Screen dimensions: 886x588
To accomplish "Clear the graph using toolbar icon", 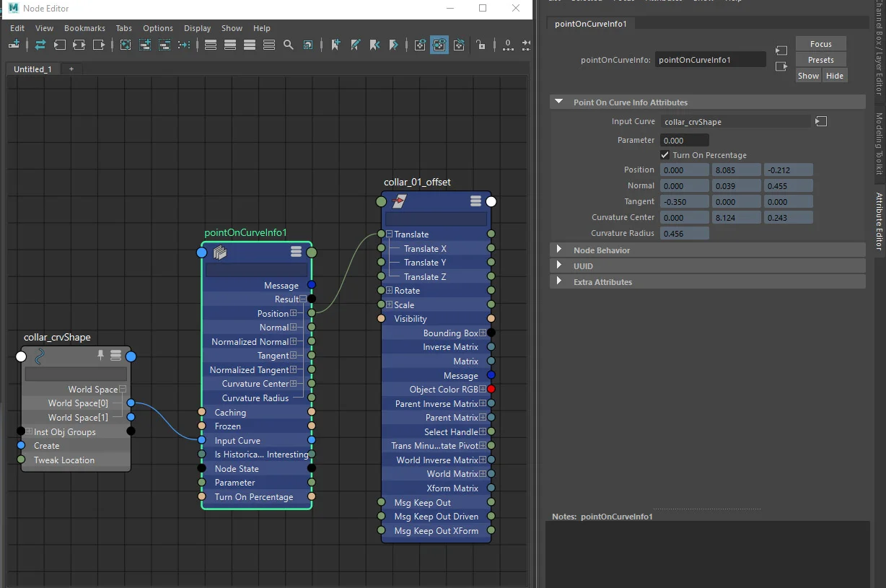I will pyautogui.click(x=126, y=45).
